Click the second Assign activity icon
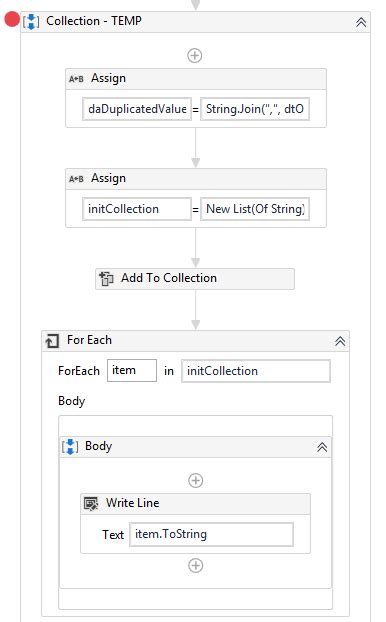This screenshot has height=622, width=386. [76, 179]
